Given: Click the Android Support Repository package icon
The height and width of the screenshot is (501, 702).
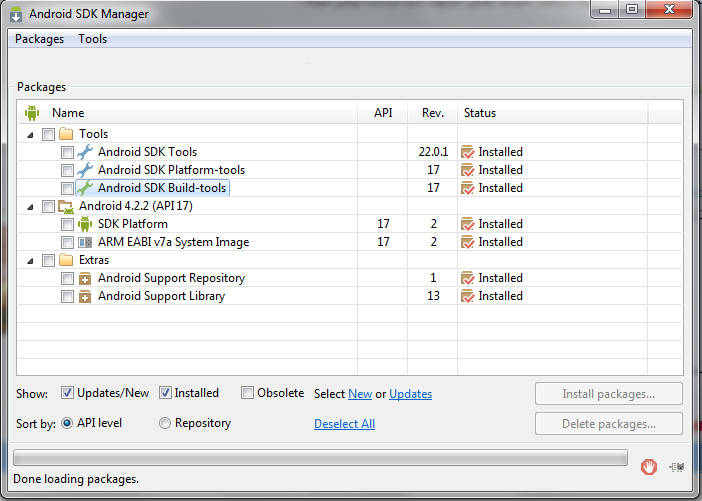Looking at the screenshot, I should coord(85,278).
